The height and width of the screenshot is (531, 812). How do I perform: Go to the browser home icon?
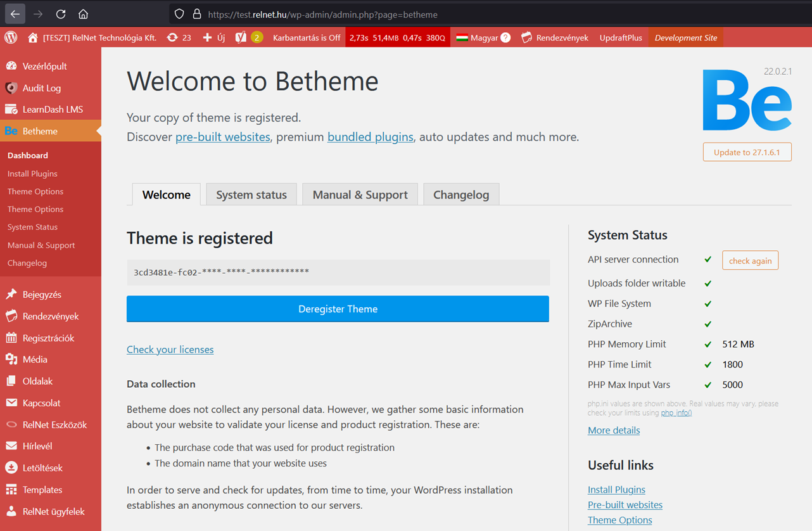click(83, 14)
